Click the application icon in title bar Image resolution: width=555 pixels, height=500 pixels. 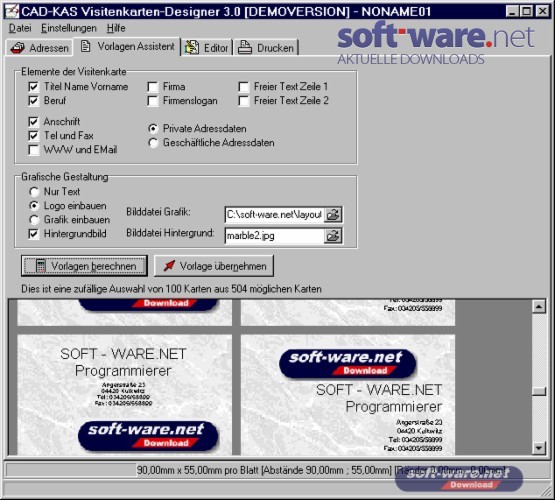point(12,11)
